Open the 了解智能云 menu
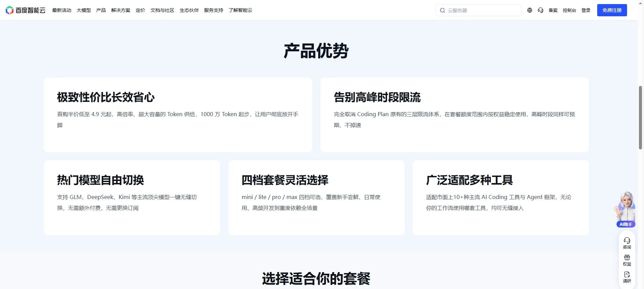This screenshot has height=289, width=644. tap(240, 10)
